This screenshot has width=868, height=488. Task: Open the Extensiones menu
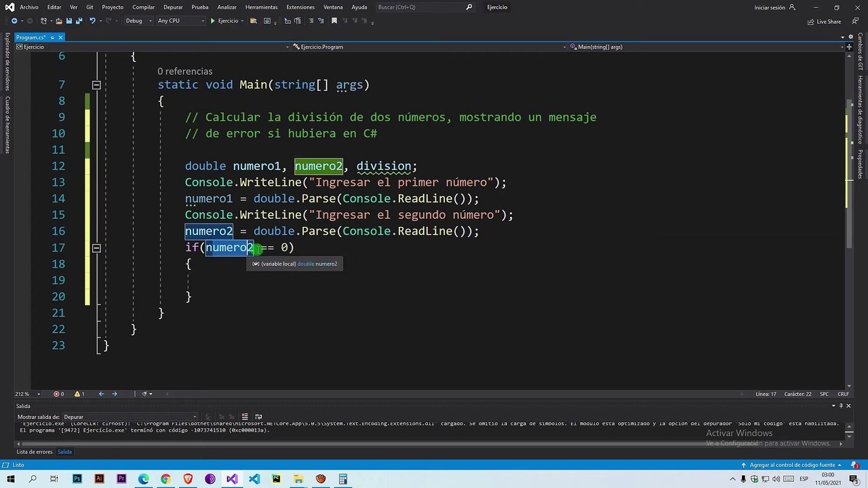tap(300, 7)
